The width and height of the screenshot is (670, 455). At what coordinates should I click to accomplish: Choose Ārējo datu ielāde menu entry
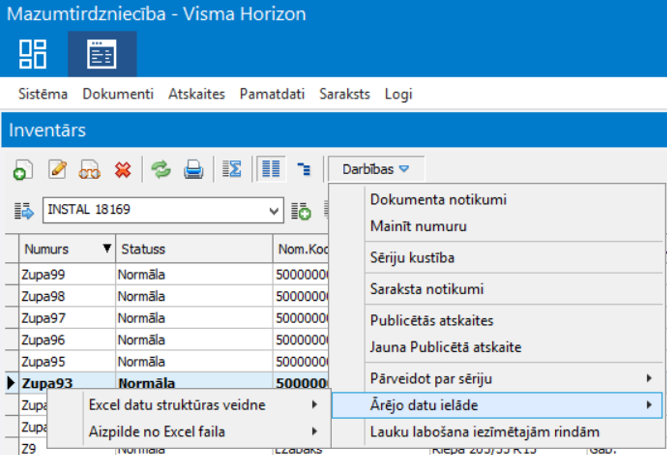[x=497, y=405]
